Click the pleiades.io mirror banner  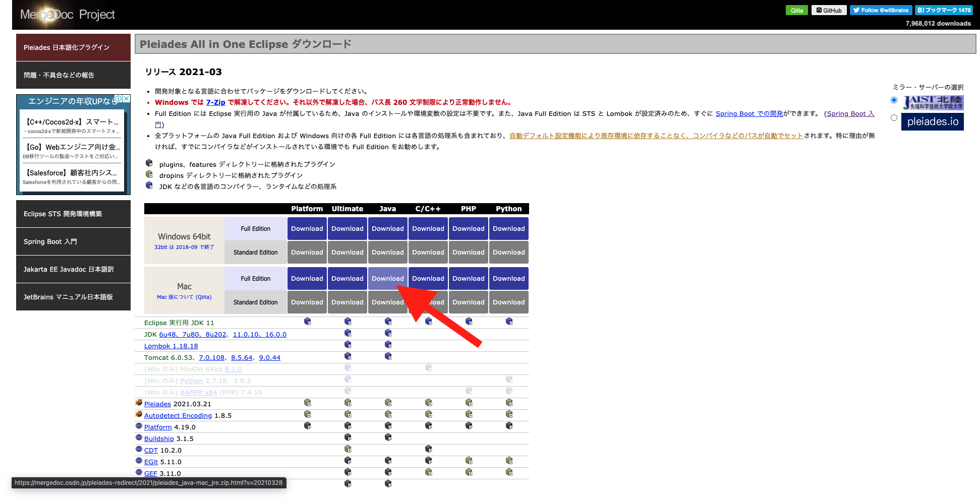(933, 121)
